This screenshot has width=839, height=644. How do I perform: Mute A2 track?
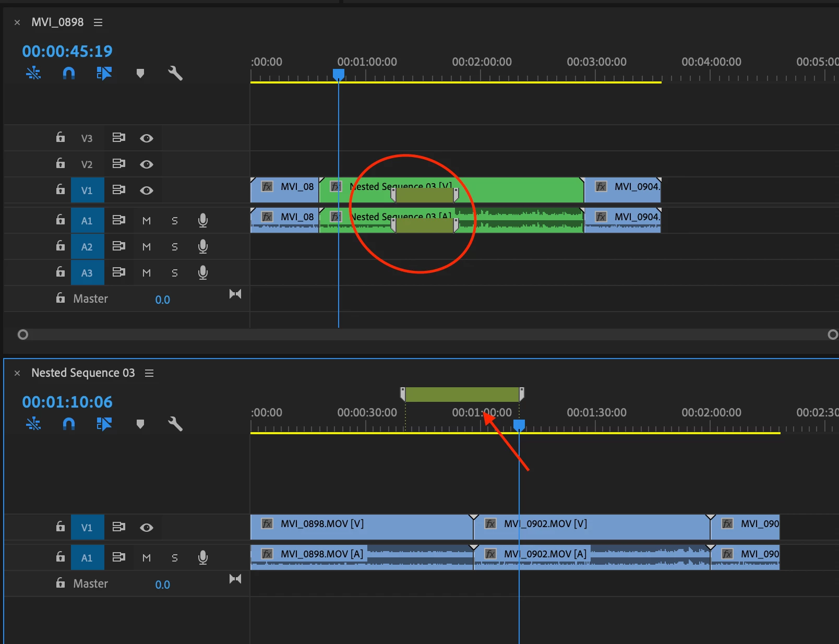147,247
